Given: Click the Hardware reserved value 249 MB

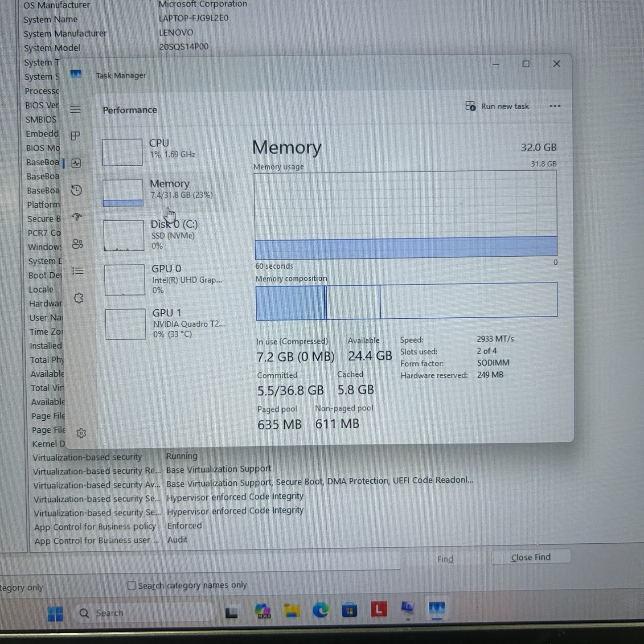Looking at the screenshot, I should click(x=490, y=375).
